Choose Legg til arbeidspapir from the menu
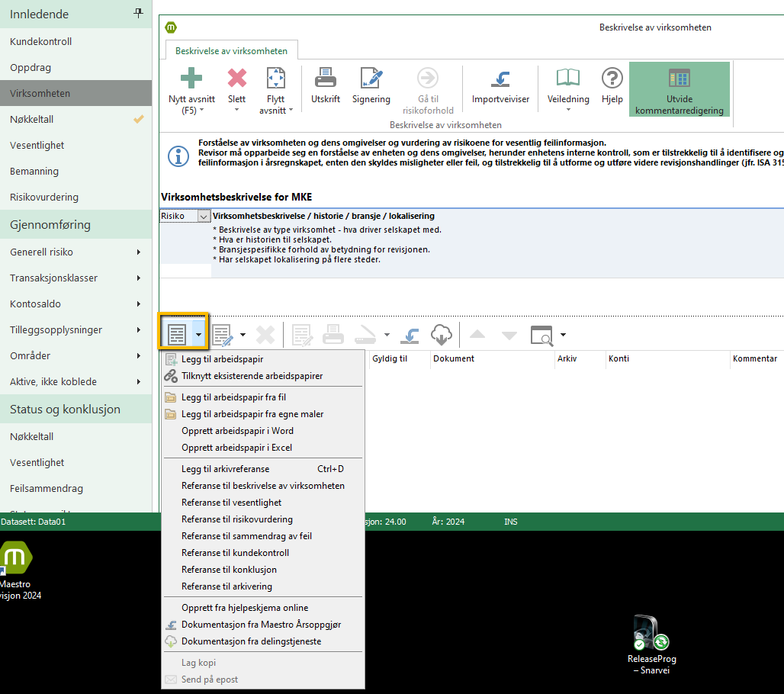Viewport: 784px width, 694px height. pos(264,359)
